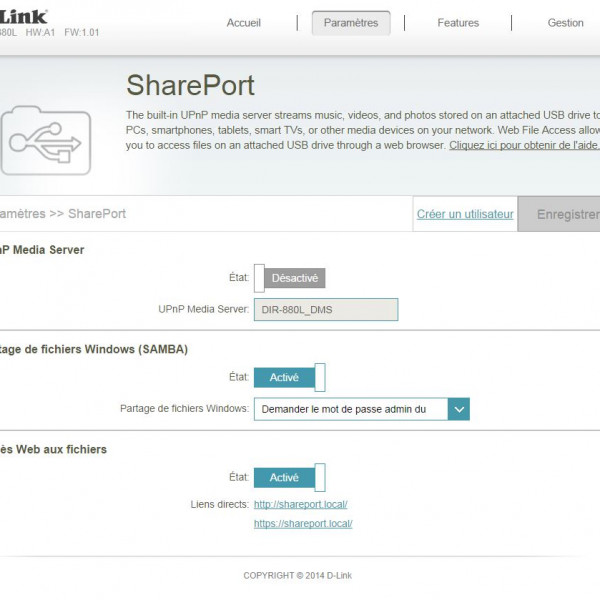This screenshot has width=600, height=600.
Task: Click the SharePort USB folder icon
Action: (x=46, y=141)
